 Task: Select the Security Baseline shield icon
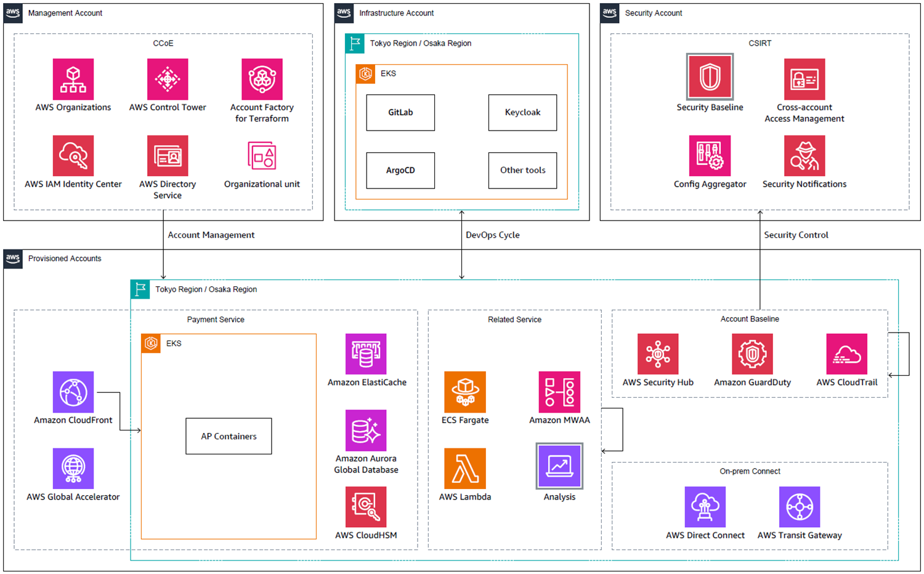click(x=710, y=77)
